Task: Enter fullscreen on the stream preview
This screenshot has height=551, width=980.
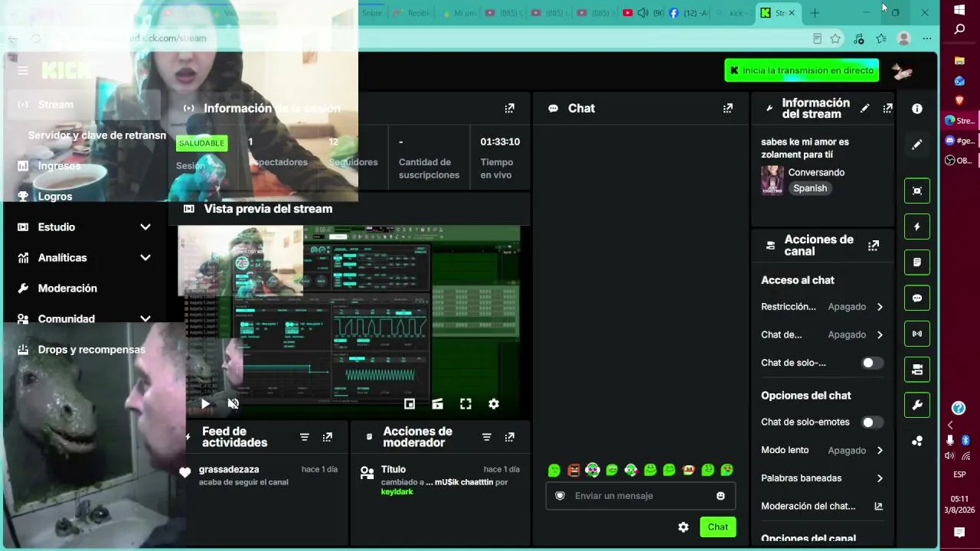Action: [x=465, y=404]
